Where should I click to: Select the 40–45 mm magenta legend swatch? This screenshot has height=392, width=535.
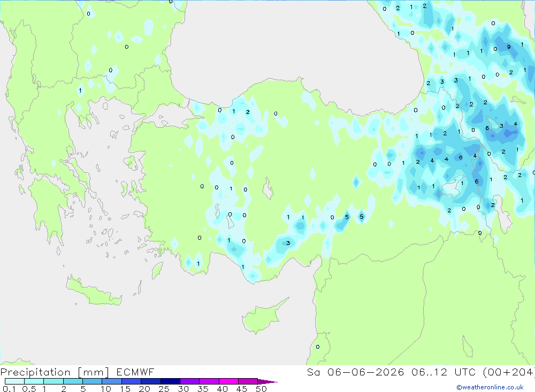click(x=228, y=381)
